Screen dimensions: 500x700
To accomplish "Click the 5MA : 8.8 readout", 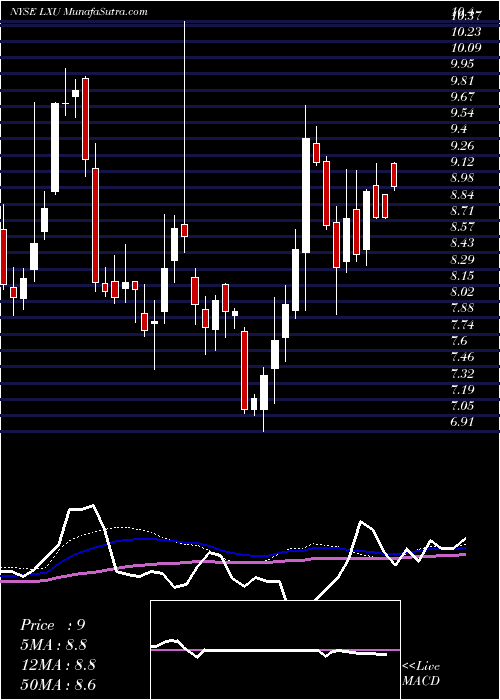I will [54, 645].
